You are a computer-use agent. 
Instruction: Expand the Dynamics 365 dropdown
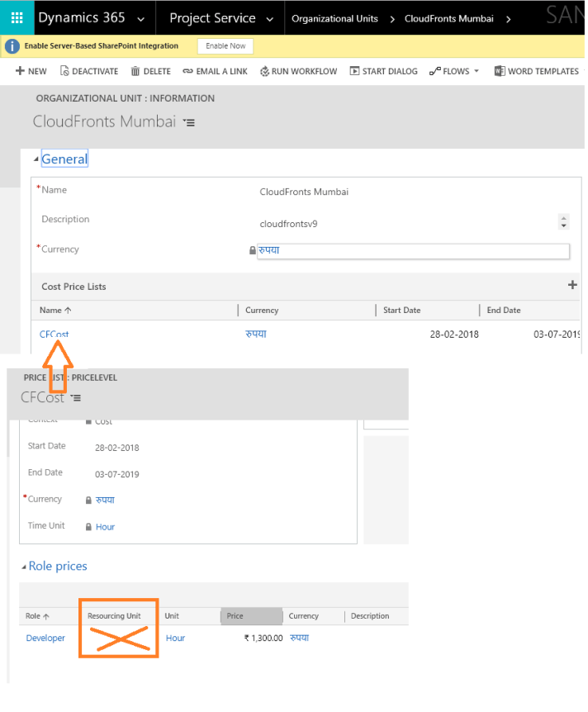141,18
